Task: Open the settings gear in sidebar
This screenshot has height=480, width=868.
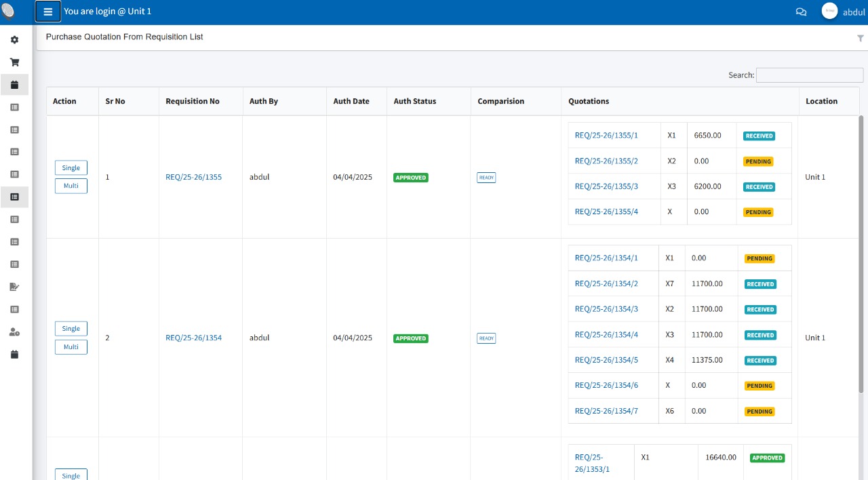Action: (14, 40)
